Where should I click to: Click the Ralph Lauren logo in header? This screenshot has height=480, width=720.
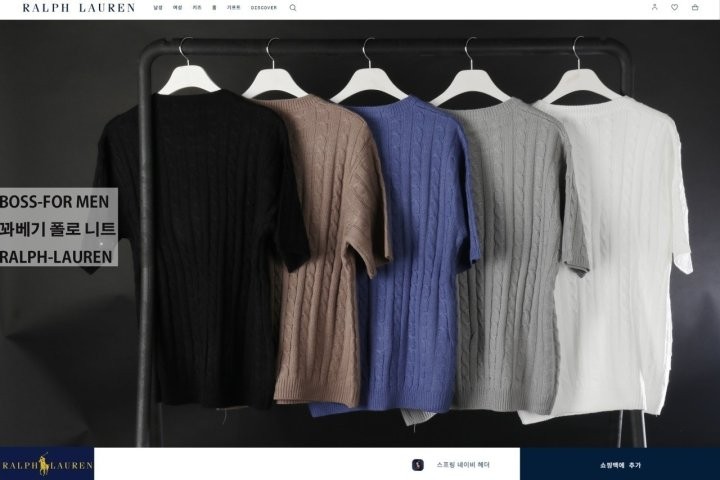(79, 8)
